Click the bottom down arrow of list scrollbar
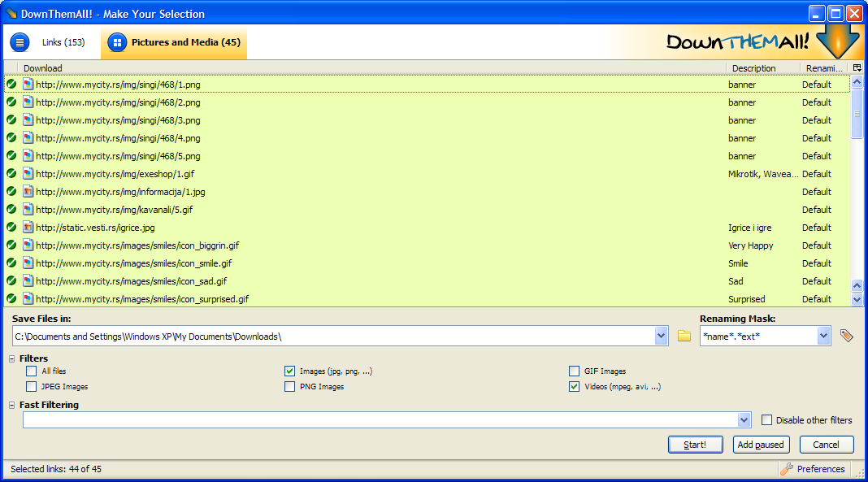 tap(857, 299)
